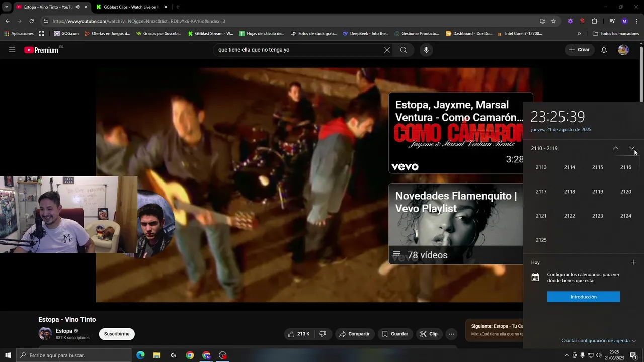Show more bookmarks overflow chevron

pyautogui.click(x=579, y=34)
